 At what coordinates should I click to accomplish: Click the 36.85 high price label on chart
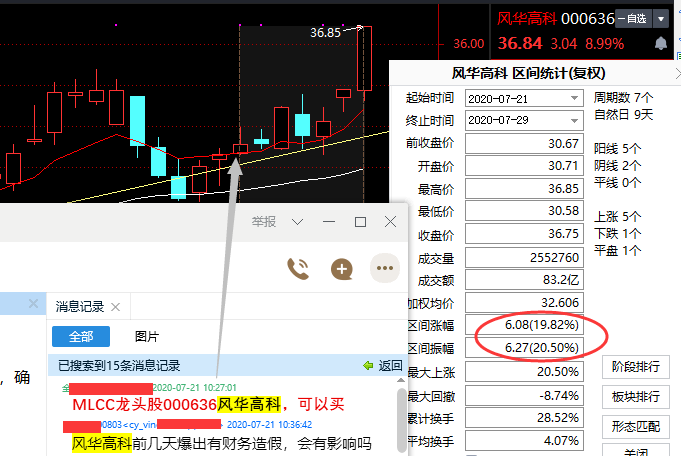coord(325,33)
